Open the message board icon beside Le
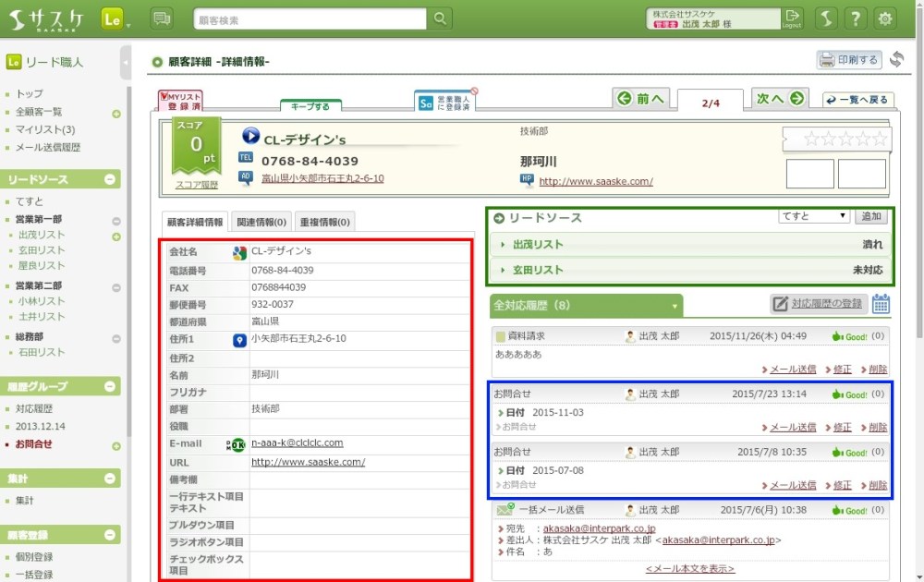The width and height of the screenshot is (924, 582). pyautogui.click(x=162, y=18)
